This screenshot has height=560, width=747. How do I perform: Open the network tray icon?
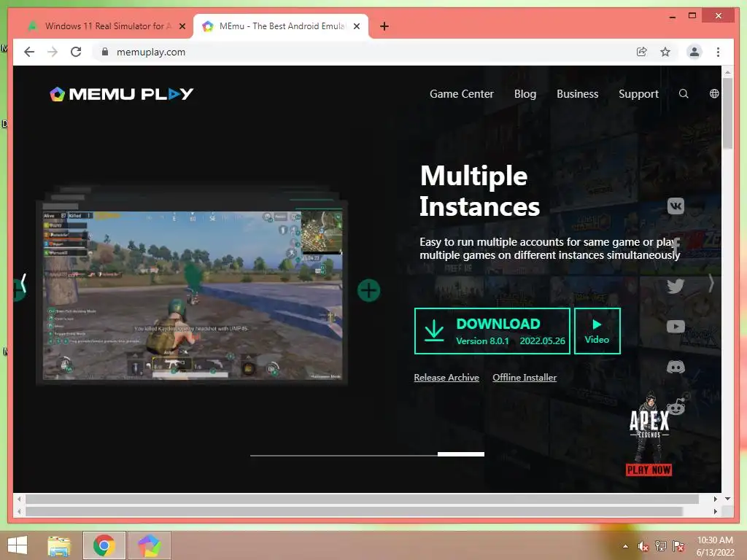point(660,546)
